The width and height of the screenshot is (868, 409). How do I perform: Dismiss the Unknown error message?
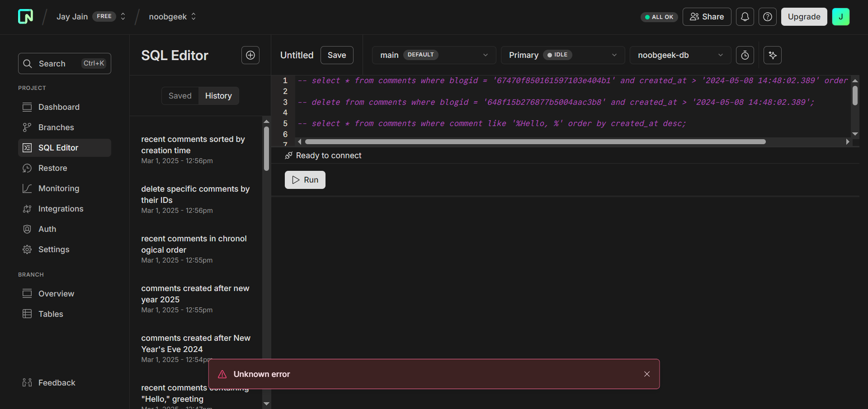tap(646, 374)
